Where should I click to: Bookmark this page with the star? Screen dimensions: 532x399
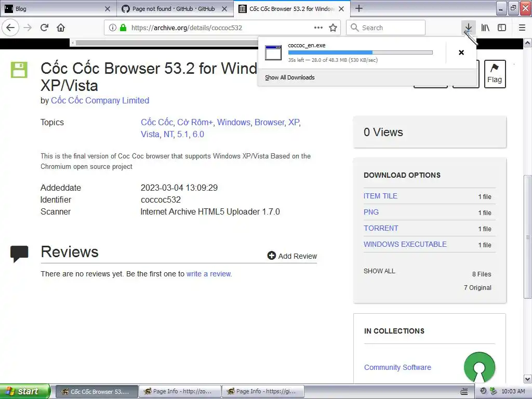[x=333, y=28]
